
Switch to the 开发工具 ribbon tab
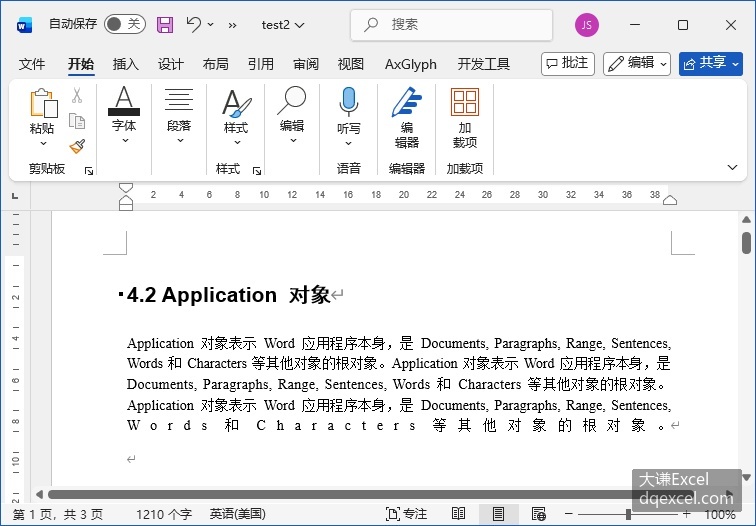click(484, 64)
